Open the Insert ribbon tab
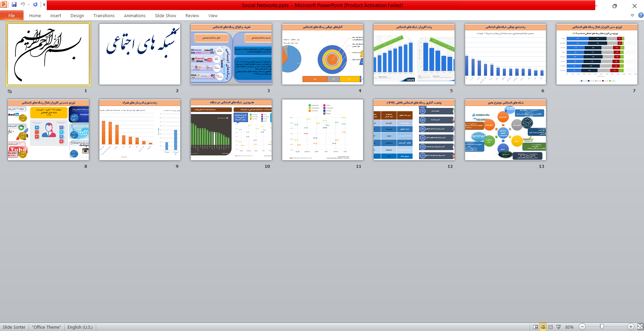Viewport: 644px width, 331px height. (56, 15)
